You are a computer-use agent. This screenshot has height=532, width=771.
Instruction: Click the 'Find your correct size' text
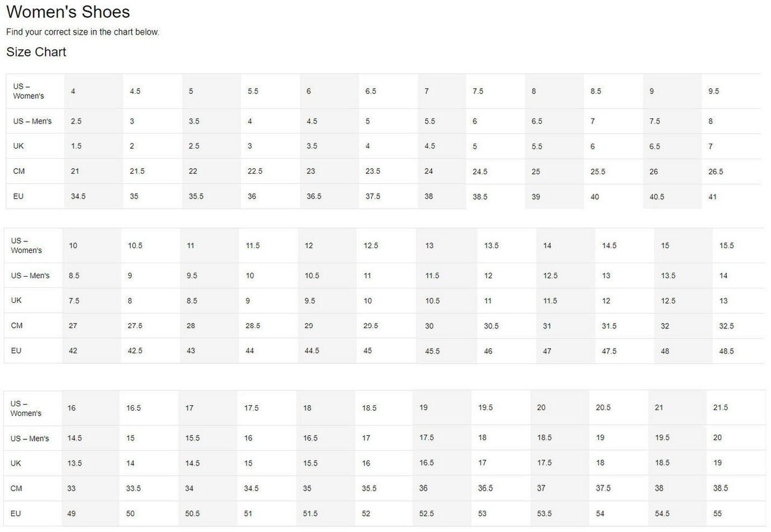click(83, 32)
